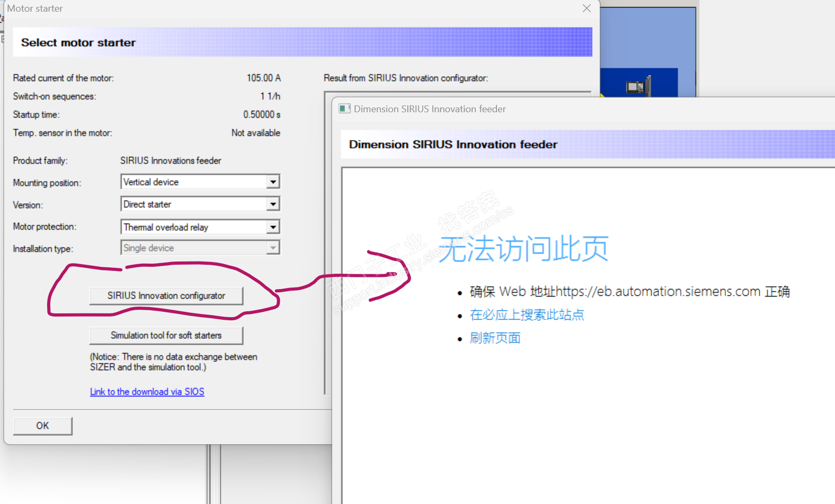835x504 pixels.
Task: Click the error page title 无法访问此页
Action: tap(523, 249)
